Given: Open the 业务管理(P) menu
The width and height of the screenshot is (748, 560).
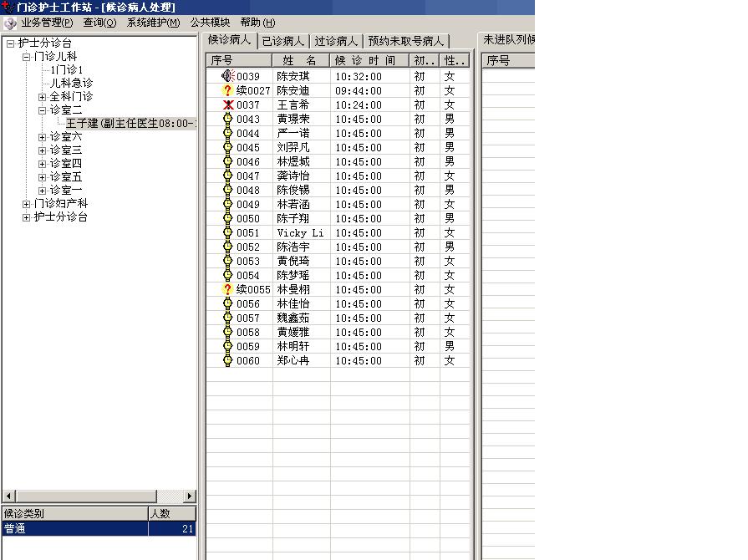Looking at the screenshot, I should 47,23.
